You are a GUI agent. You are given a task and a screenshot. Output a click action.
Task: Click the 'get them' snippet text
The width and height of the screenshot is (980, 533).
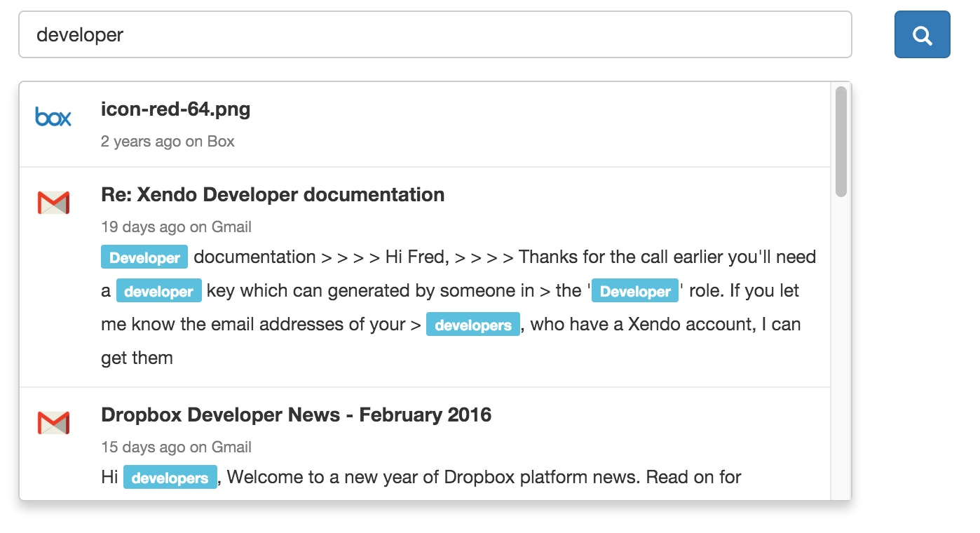[x=137, y=358]
